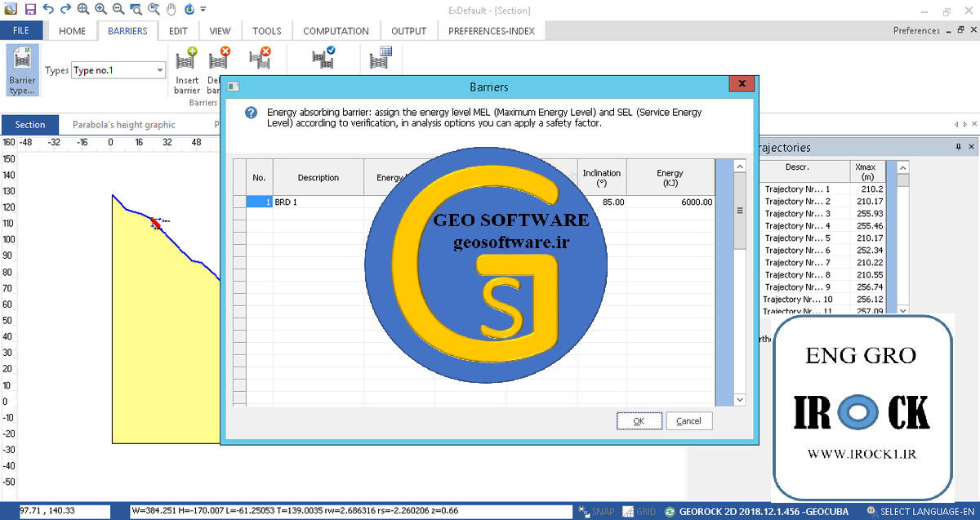Click the Zoom in magnifier icon

[101, 9]
